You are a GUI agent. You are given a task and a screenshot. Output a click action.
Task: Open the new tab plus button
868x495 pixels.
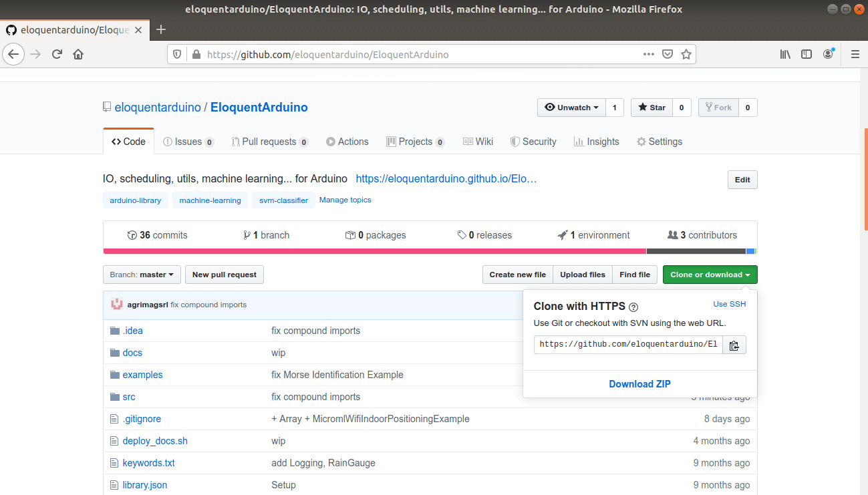tap(160, 29)
